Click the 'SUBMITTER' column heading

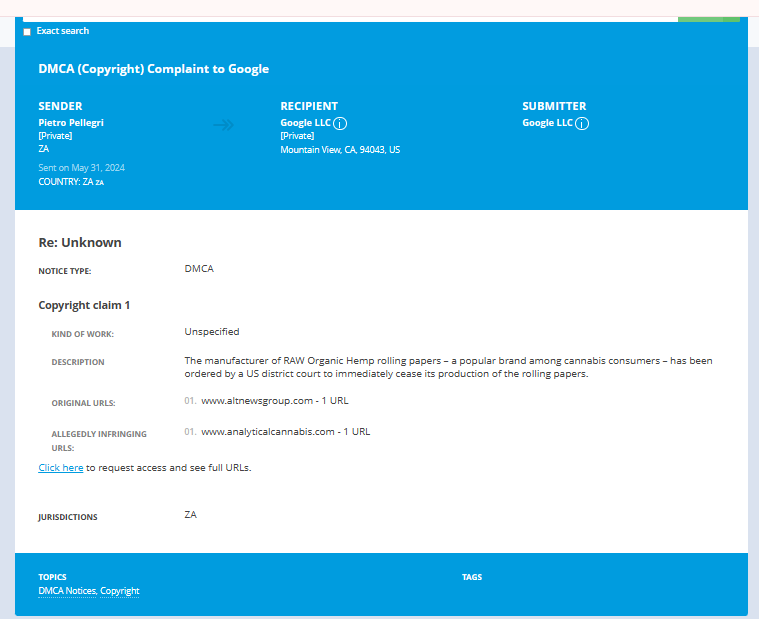click(x=554, y=106)
